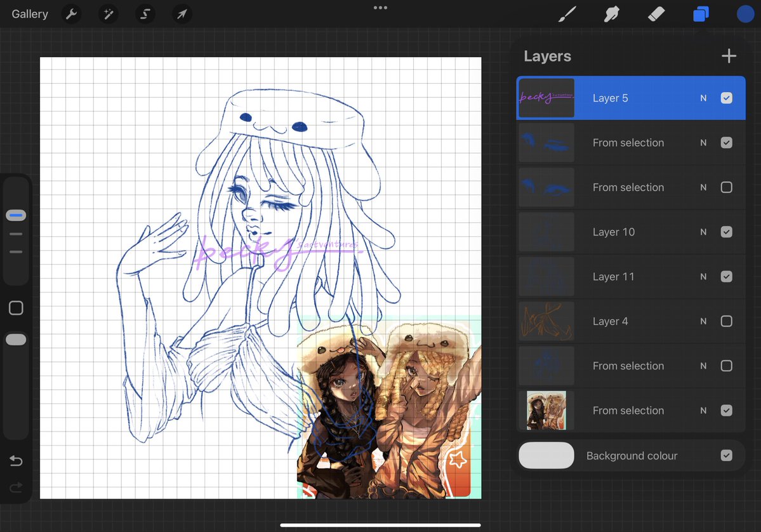
Task: Hide Layer 5 using its checkbox
Action: tap(727, 98)
